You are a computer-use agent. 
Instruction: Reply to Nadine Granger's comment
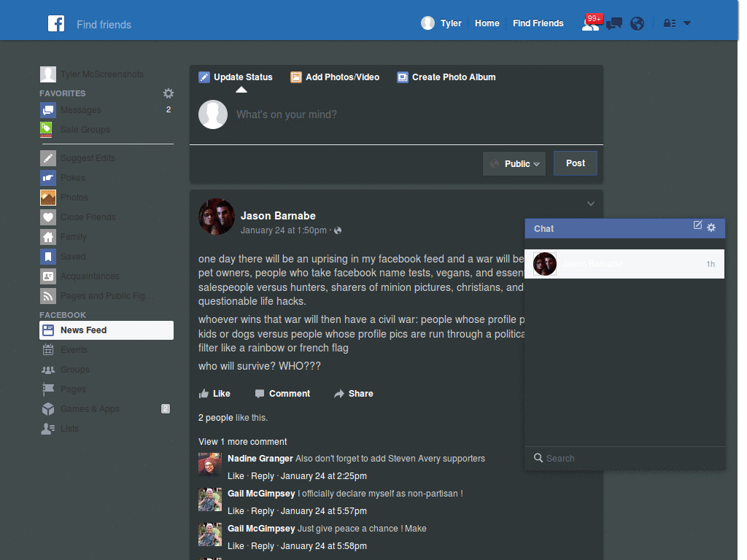(263, 476)
